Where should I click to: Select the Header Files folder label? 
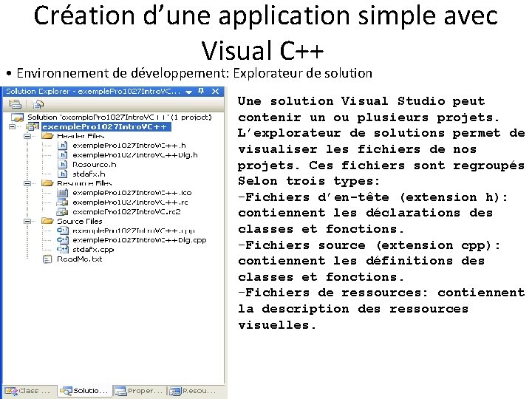[x=81, y=136]
